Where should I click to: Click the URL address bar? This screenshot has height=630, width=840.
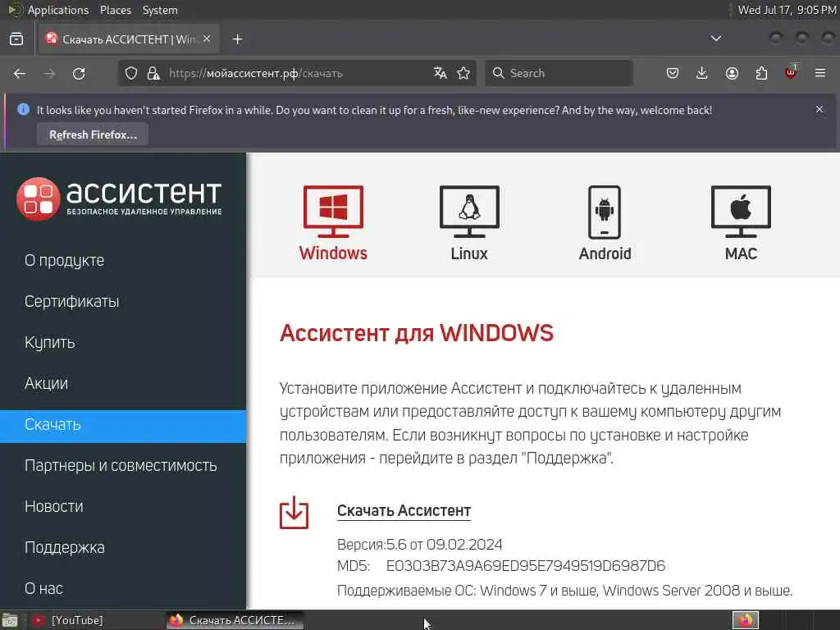295,73
